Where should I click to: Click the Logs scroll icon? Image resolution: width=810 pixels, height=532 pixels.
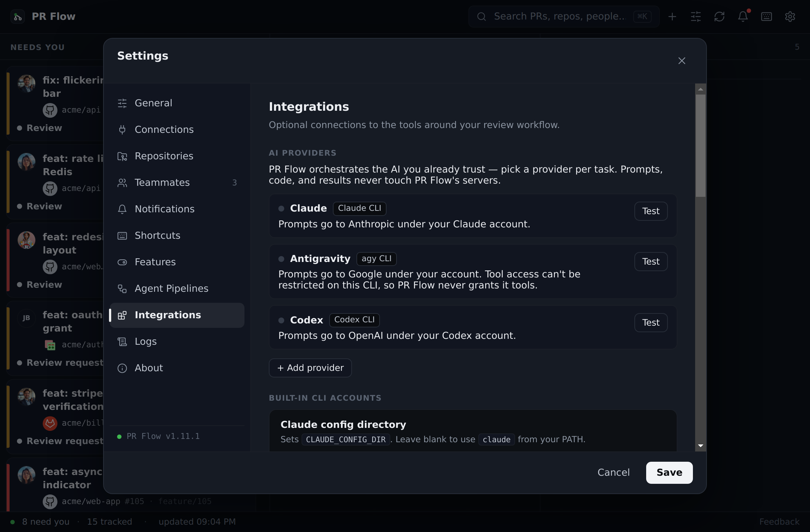pos(122,342)
